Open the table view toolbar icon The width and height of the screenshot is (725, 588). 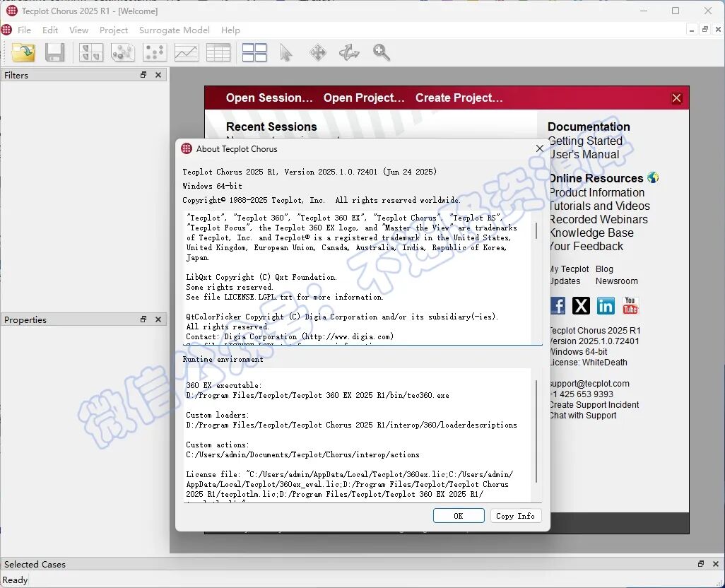point(218,52)
